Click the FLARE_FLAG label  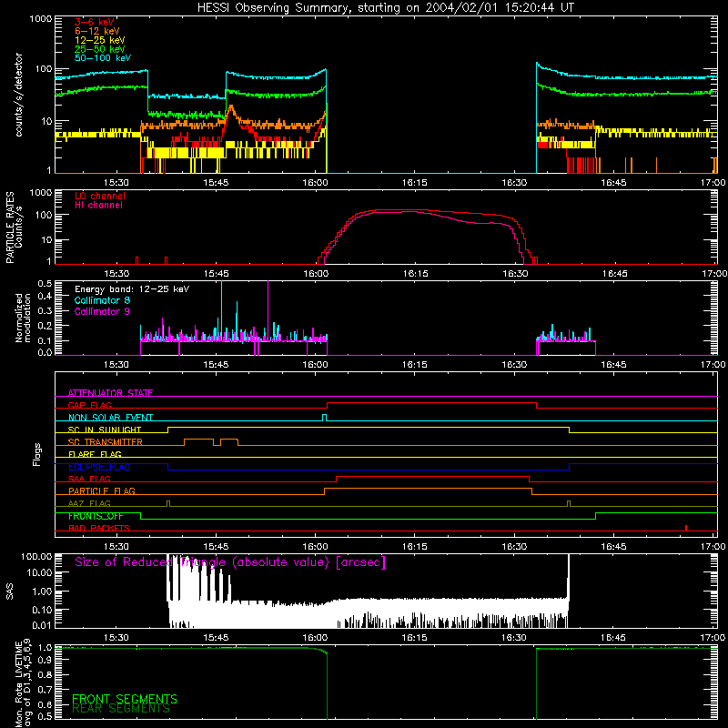click(95, 454)
